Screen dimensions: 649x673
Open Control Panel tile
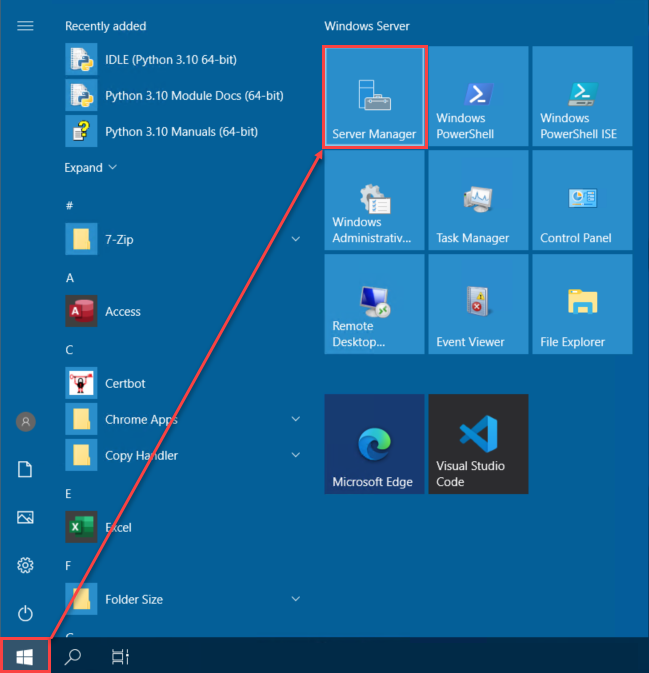(582, 200)
